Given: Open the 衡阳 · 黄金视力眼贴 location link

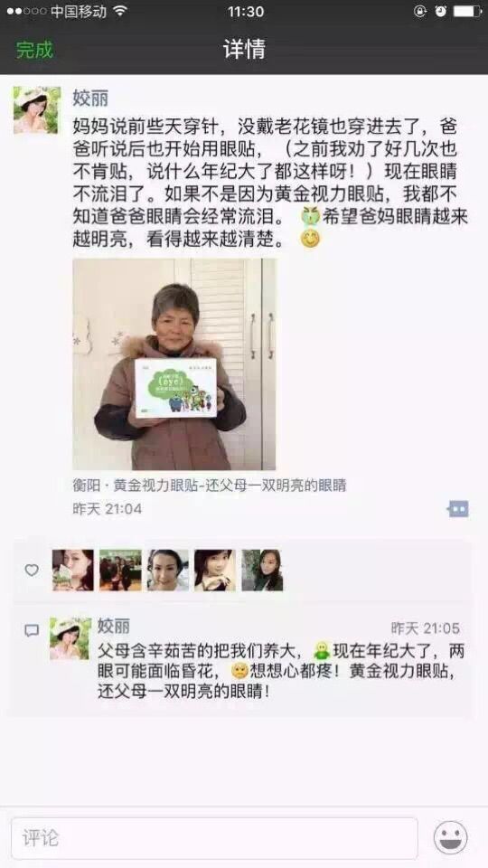Looking at the screenshot, I should [x=209, y=486].
